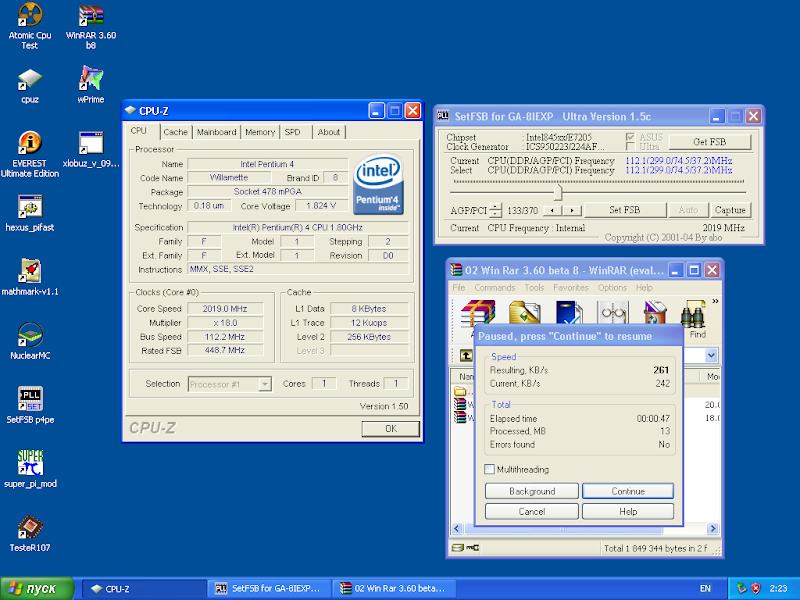Open the Atomic Cpu Test desktop shortcut
This screenshot has height=600, width=800.
click(x=30, y=26)
